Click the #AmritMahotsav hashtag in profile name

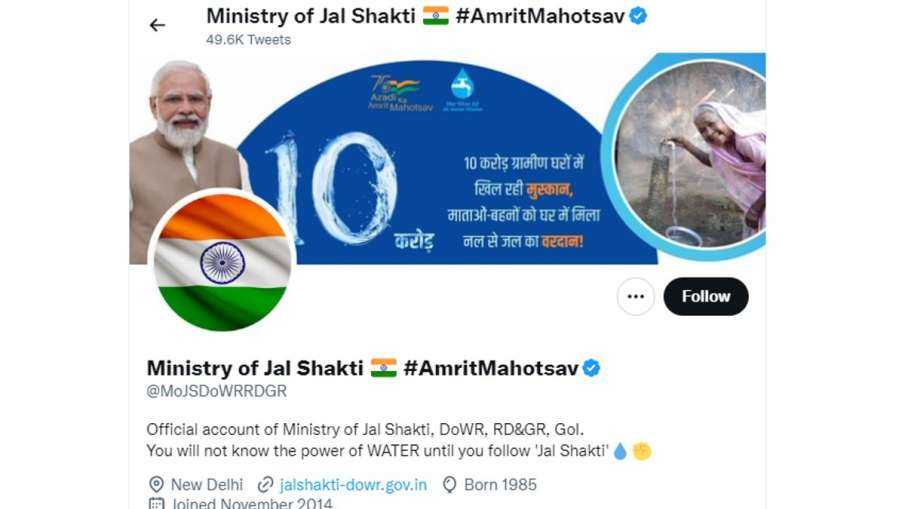[491, 368]
